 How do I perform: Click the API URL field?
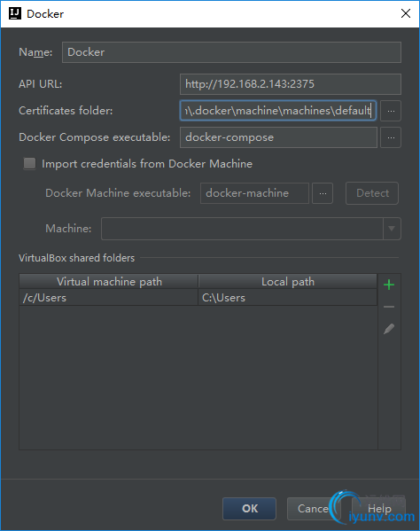click(291, 84)
